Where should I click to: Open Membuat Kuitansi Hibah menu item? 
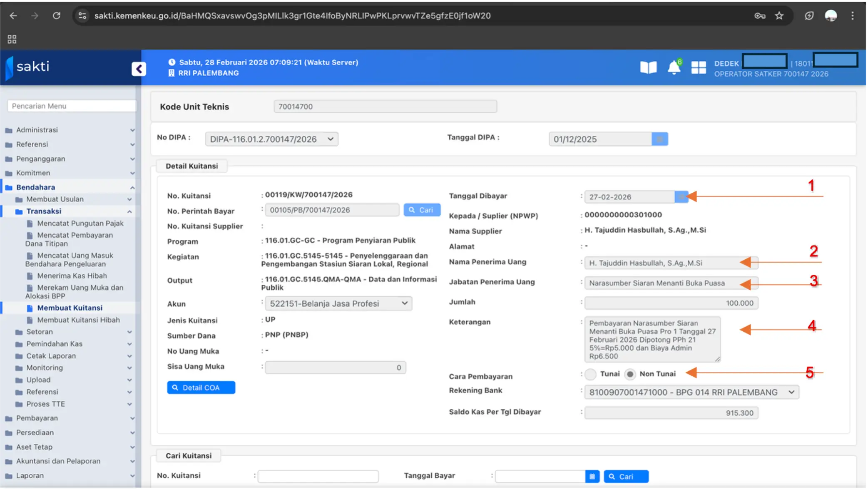click(x=78, y=320)
